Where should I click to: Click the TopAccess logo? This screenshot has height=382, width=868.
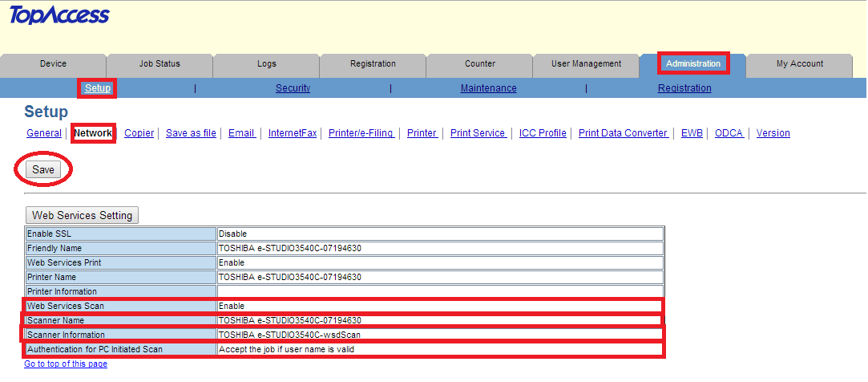coord(59,15)
